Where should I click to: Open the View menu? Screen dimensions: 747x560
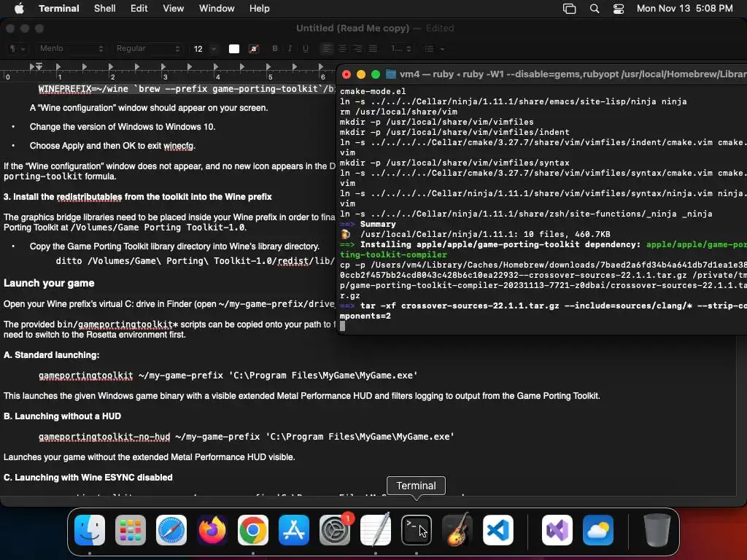click(174, 9)
